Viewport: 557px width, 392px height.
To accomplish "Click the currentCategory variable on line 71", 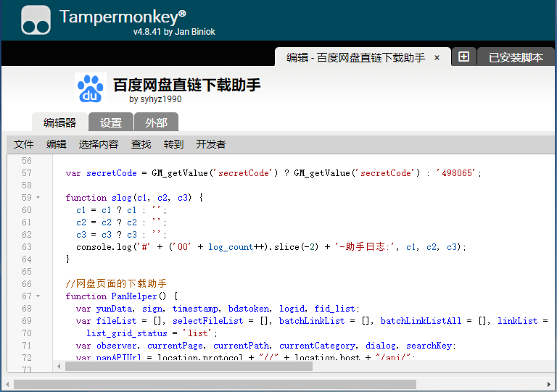I will pos(317,346).
